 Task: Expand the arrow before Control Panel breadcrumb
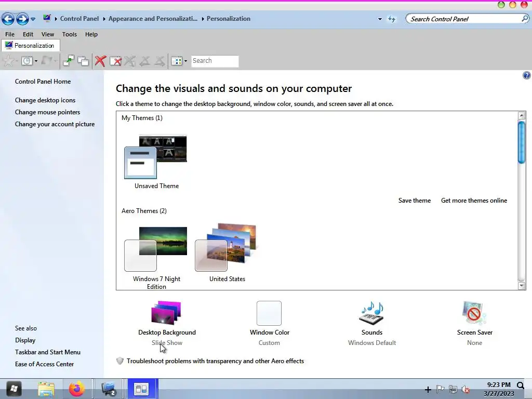coord(56,19)
